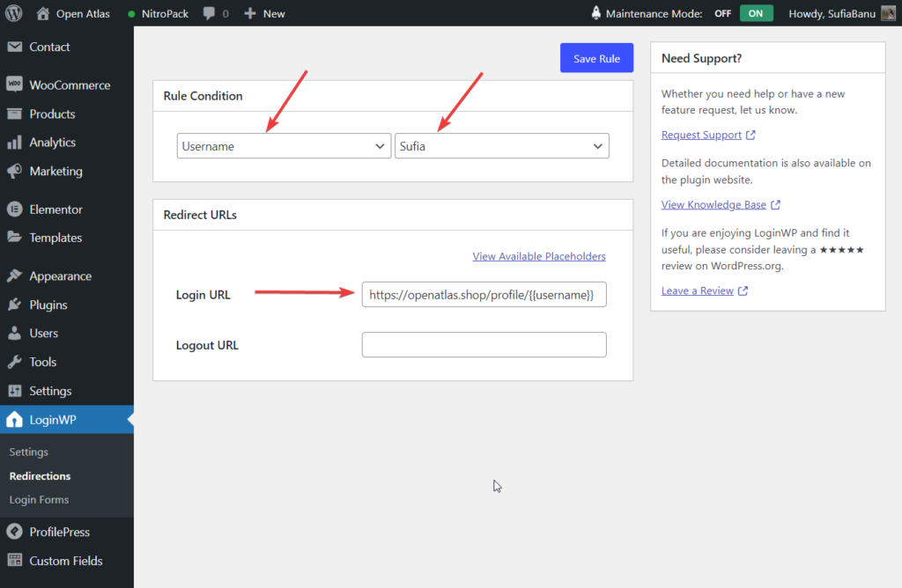Click external link icon beside Request Support

[x=750, y=135]
